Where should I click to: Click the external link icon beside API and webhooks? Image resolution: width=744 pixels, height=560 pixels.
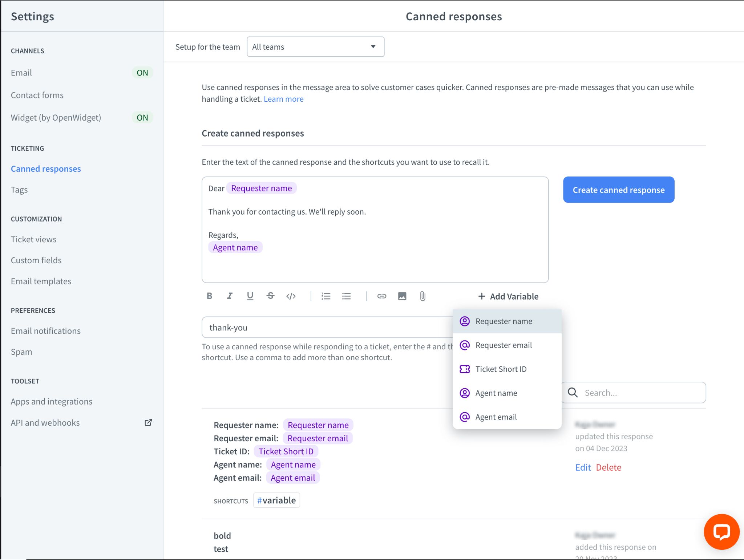[x=148, y=422]
